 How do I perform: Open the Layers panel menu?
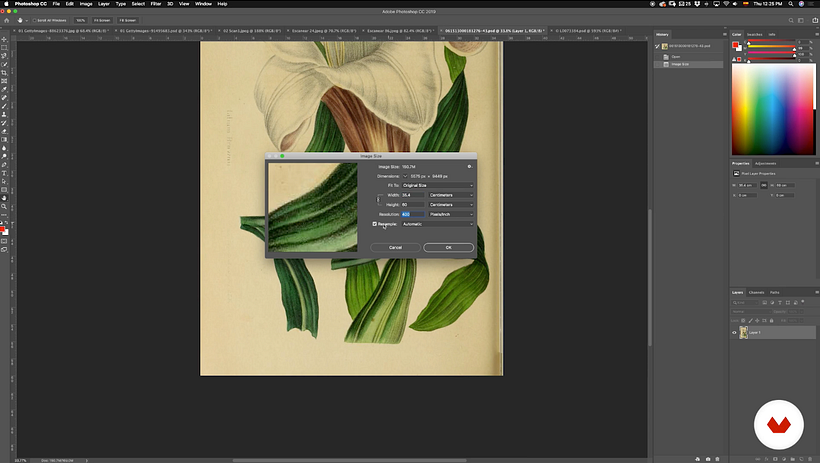click(x=816, y=292)
